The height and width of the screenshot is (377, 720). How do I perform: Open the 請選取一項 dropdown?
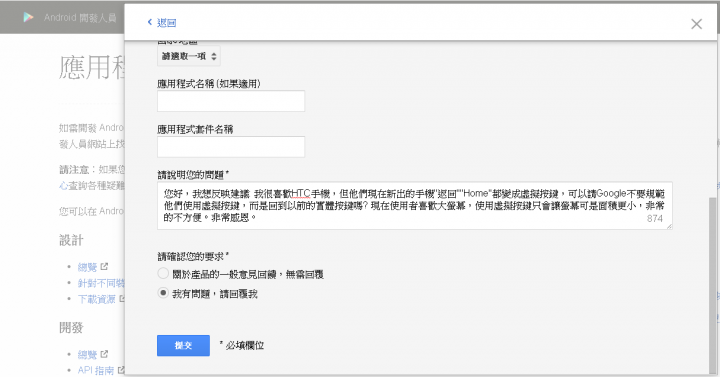tap(189, 56)
